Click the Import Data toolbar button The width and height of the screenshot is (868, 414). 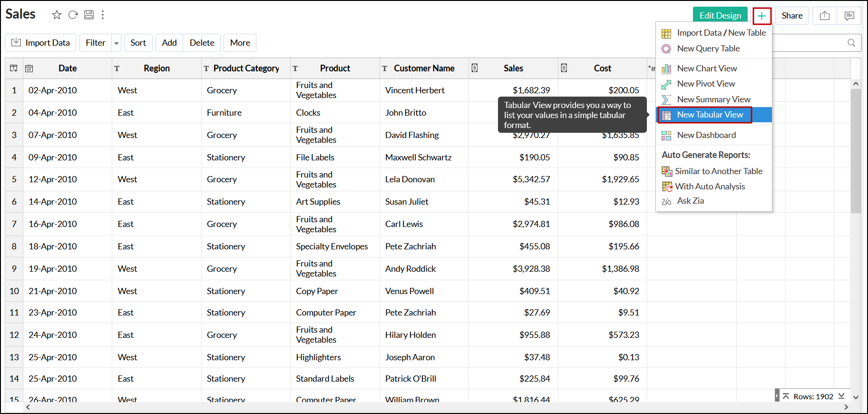(40, 43)
